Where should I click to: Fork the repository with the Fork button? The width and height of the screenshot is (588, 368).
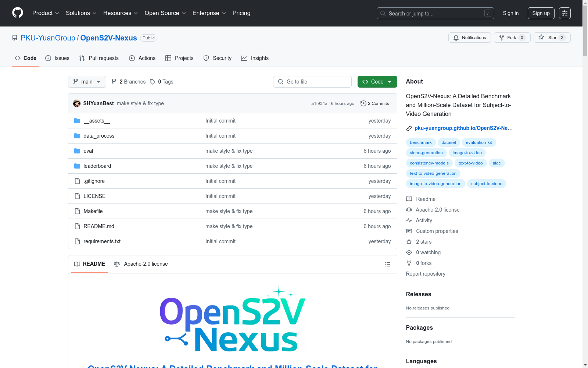coord(512,38)
